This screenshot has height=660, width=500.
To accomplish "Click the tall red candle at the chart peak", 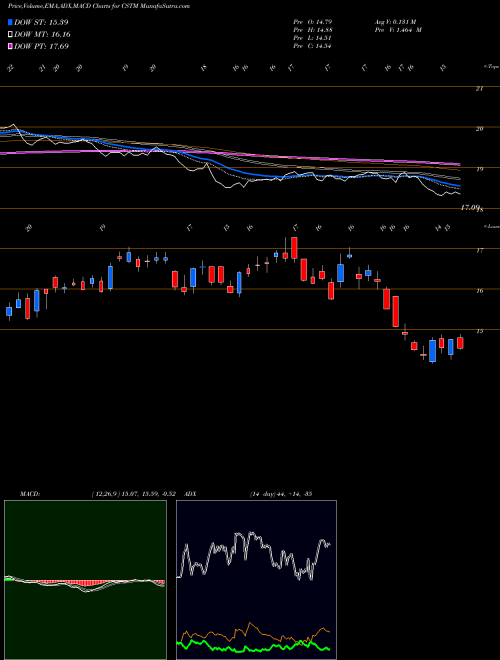I will coord(294,248).
